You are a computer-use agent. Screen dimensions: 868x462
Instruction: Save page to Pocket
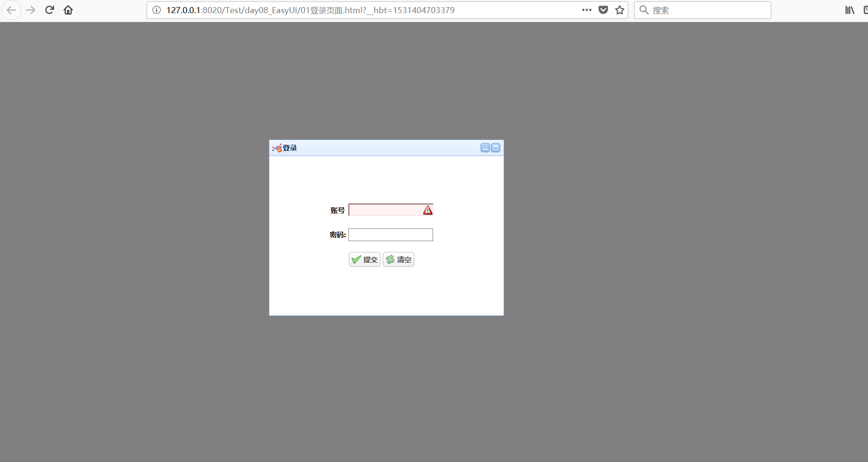tap(603, 10)
